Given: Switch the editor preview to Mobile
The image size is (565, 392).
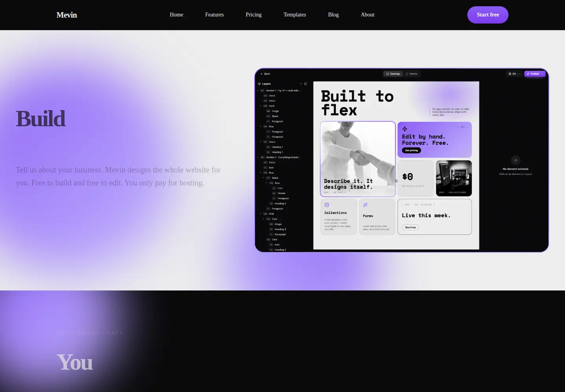Looking at the screenshot, I should [x=412, y=74].
